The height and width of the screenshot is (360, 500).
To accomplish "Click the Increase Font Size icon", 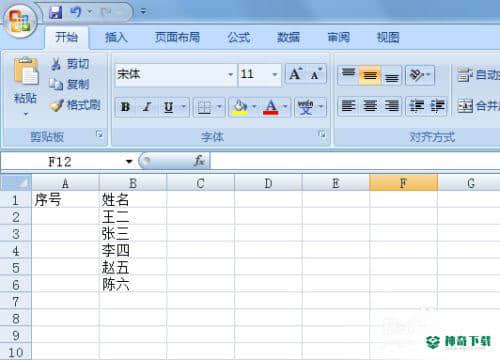I will click(x=295, y=74).
